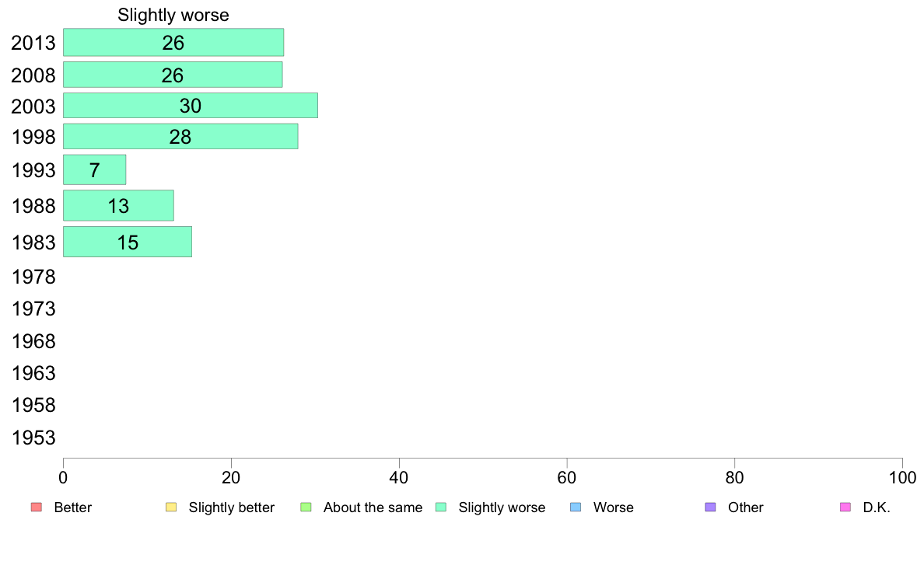Click the 1978 year label
This screenshot has width=924, height=572.
click(x=33, y=277)
